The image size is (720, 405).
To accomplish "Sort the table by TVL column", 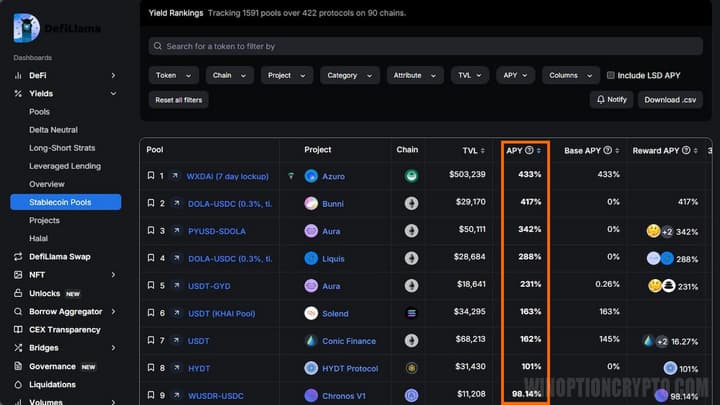I will click(474, 150).
